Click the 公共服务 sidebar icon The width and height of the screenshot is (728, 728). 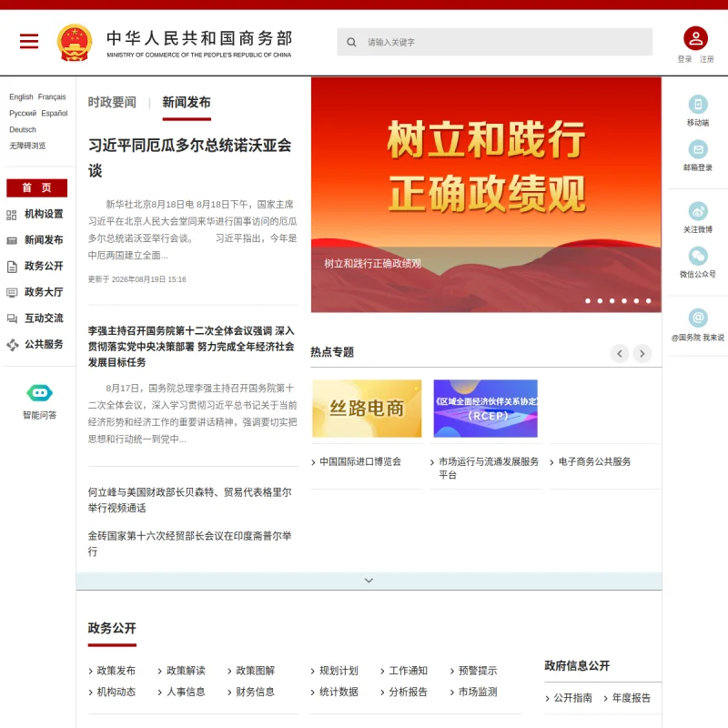[12, 345]
